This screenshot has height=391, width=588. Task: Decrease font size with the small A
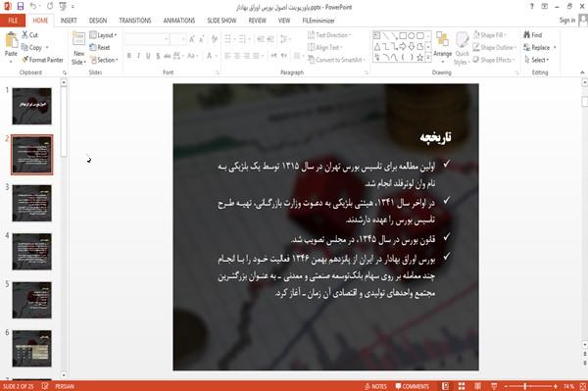pos(202,39)
